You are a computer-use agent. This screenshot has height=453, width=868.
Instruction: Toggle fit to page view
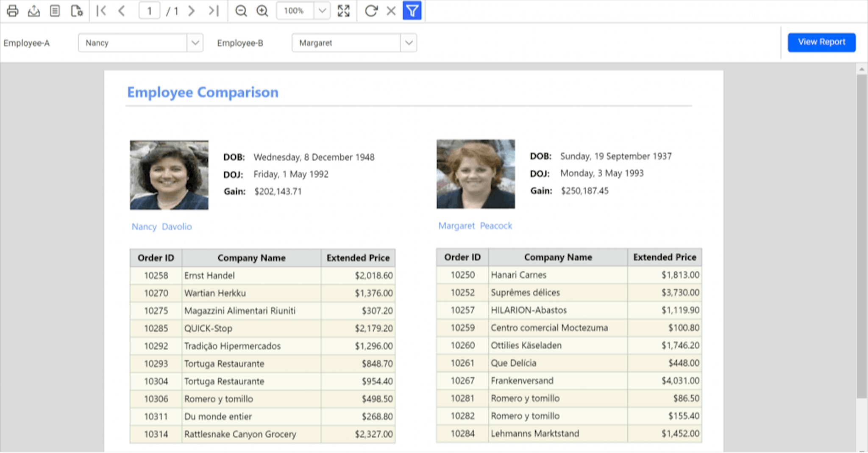(x=344, y=11)
